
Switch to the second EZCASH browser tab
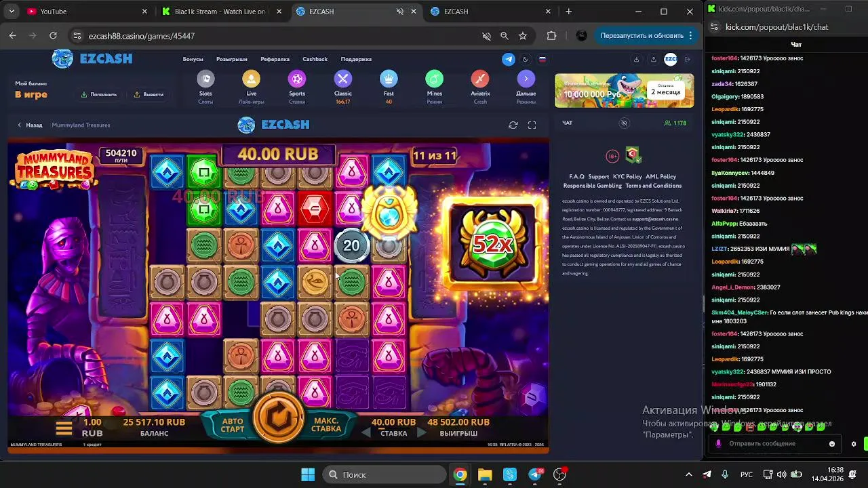pos(492,12)
